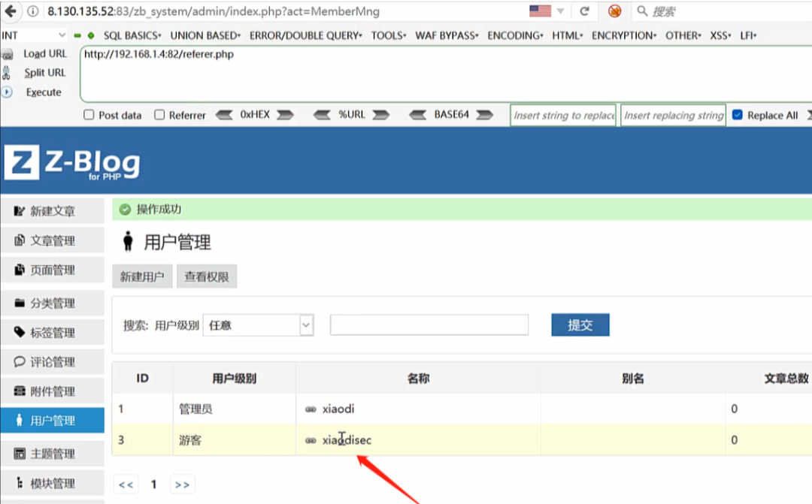Click the blue 提交 button
This screenshot has width=812, height=504.
[x=580, y=325]
